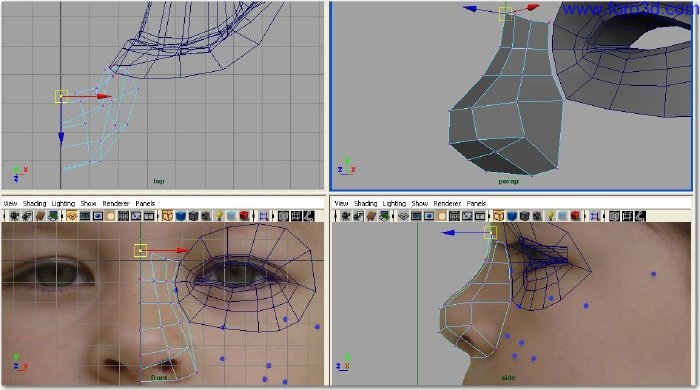This screenshot has height=390, width=700.
Task: Open the Renderer menu in side panel
Action: click(x=447, y=203)
